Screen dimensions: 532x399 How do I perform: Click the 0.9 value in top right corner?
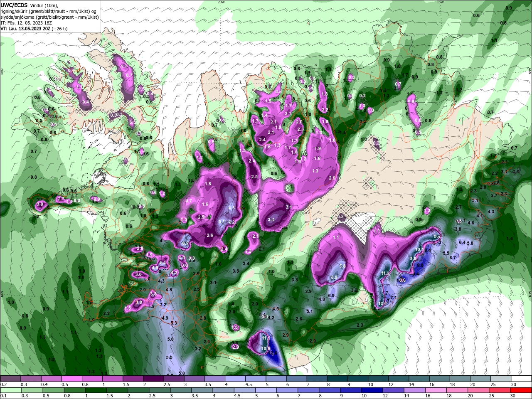509,8
